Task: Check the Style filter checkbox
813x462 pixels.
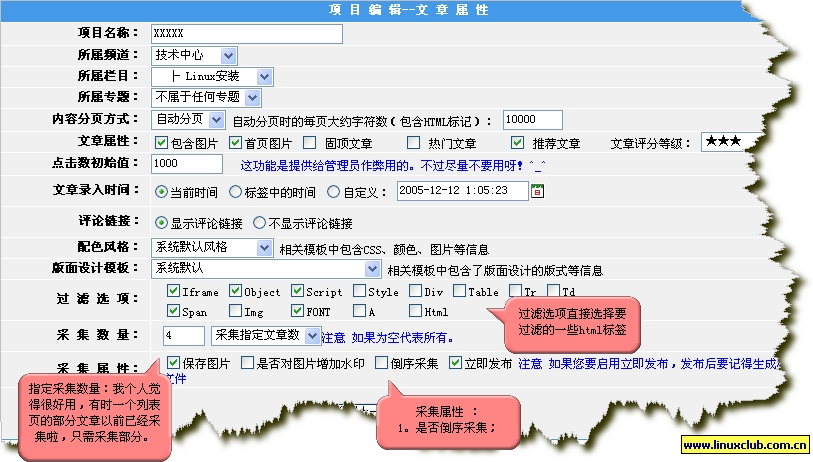Action: point(359,290)
